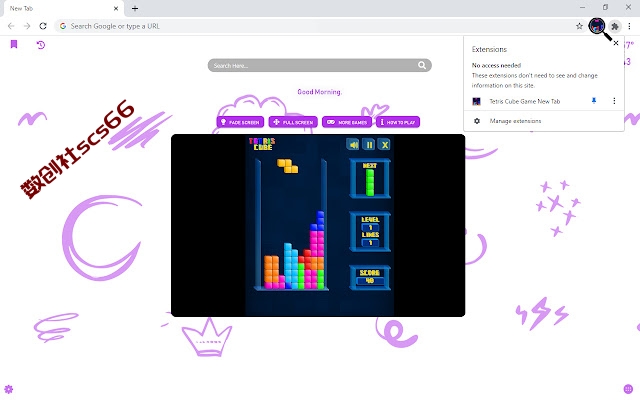Select the New Tab browser tab
Screen dimensions: 640x400
tap(62, 8)
